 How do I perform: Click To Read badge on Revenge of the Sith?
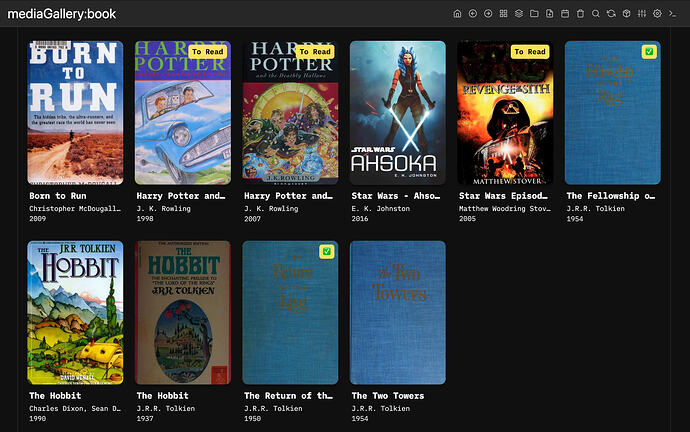(530, 51)
